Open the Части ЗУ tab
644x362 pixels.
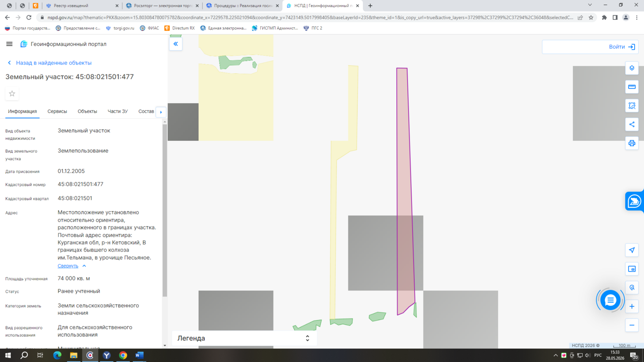tap(117, 111)
